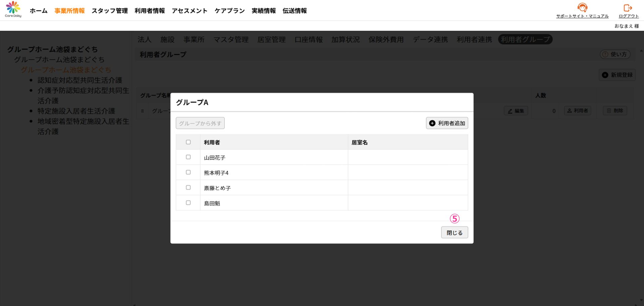The image size is (644, 306).
Task: Click the グループから外す button
Action: 200,123
